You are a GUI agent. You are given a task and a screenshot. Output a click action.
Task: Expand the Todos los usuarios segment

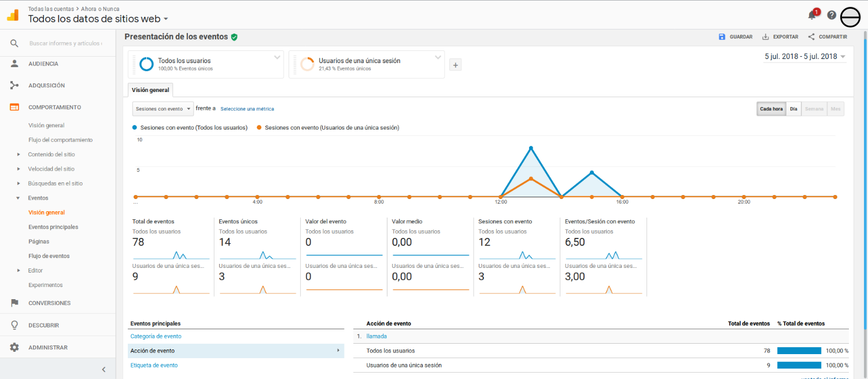point(277,57)
